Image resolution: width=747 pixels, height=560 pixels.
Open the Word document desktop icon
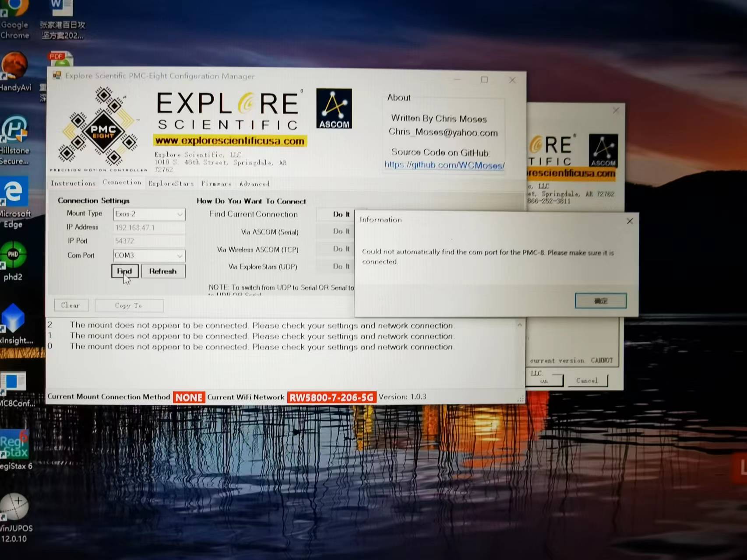pyautogui.click(x=62, y=20)
